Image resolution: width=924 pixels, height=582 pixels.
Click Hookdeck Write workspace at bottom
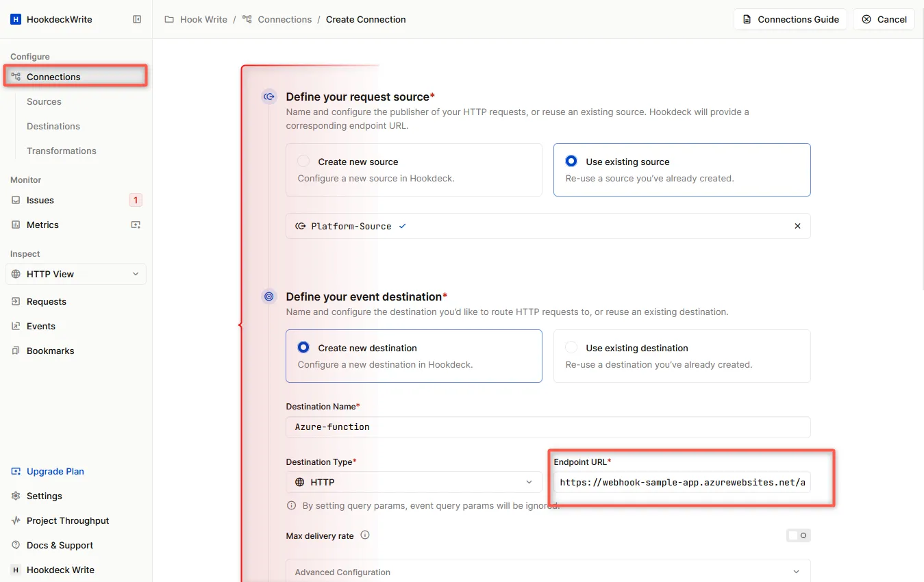pos(60,570)
